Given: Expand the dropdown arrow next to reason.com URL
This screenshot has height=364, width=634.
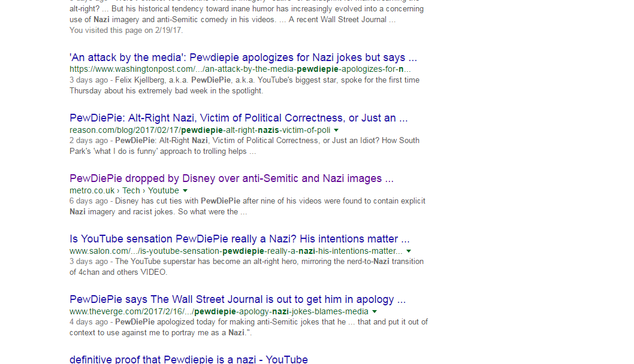Looking at the screenshot, I should tap(336, 130).
